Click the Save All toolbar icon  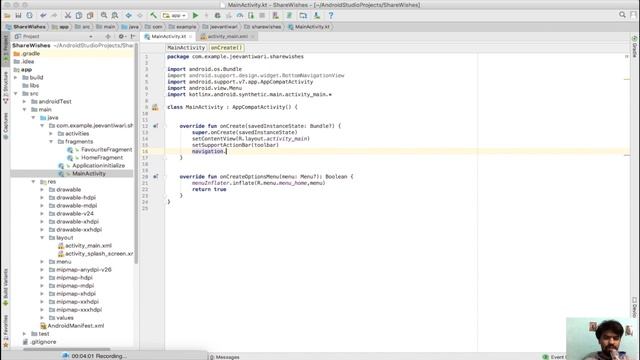18,16
